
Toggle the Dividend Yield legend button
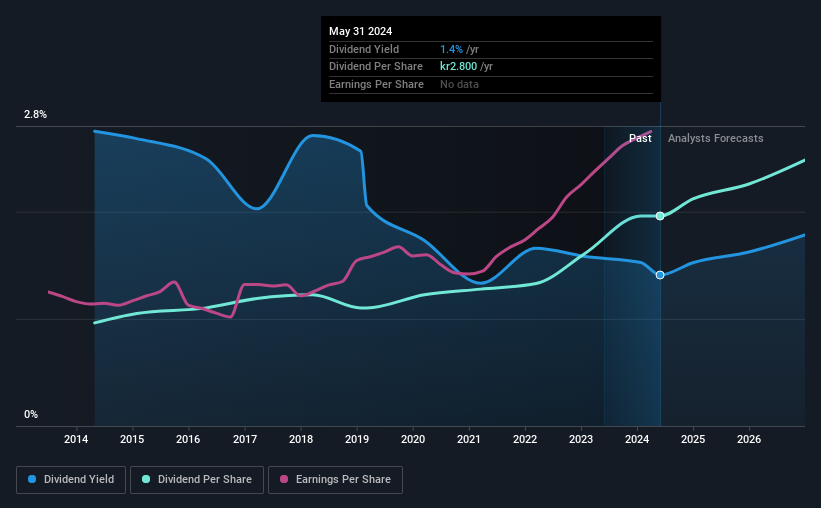[71, 479]
